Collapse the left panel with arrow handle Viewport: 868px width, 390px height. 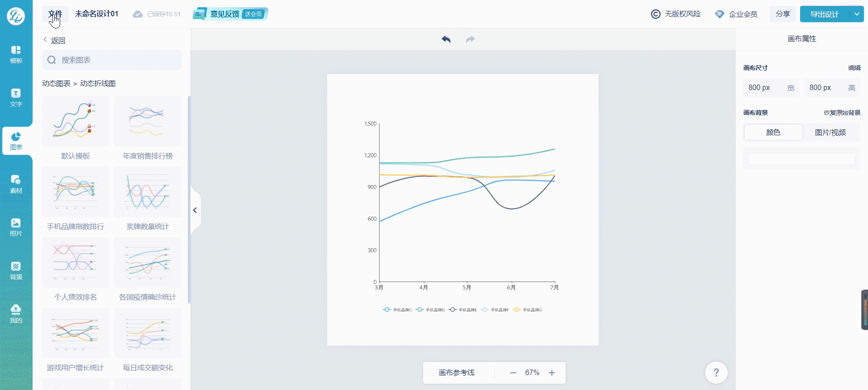pyautogui.click(x=195, y=210)
